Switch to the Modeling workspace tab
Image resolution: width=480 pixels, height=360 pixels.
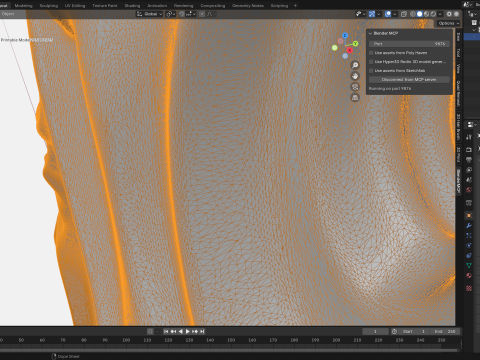23,6
